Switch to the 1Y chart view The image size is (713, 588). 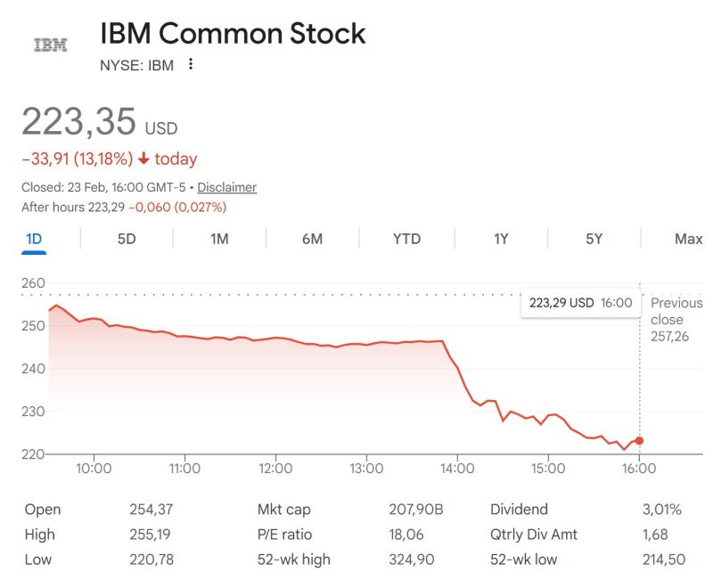tap(500, 239)
